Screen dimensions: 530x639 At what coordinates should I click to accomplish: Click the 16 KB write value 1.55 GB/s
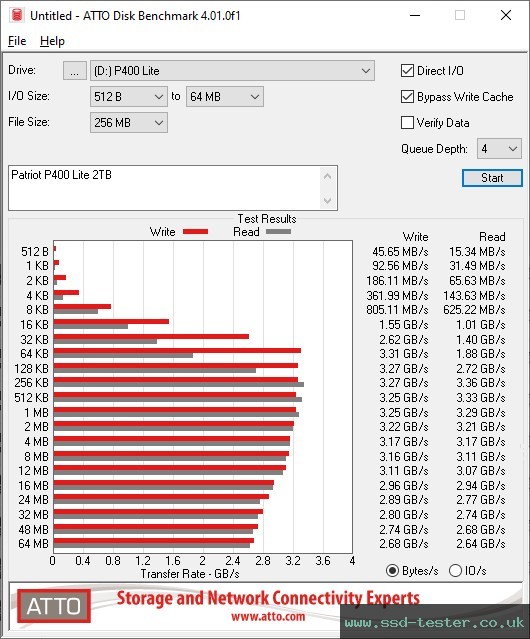(x=404, y=325)
